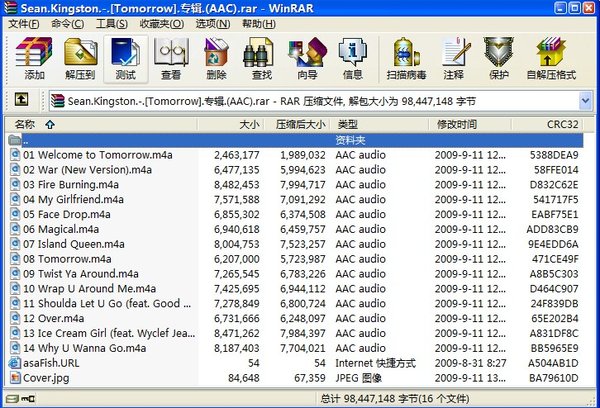Click the parent folder icon in the ".." row
This screenshot has width=600, height=408.
(15, 140)
